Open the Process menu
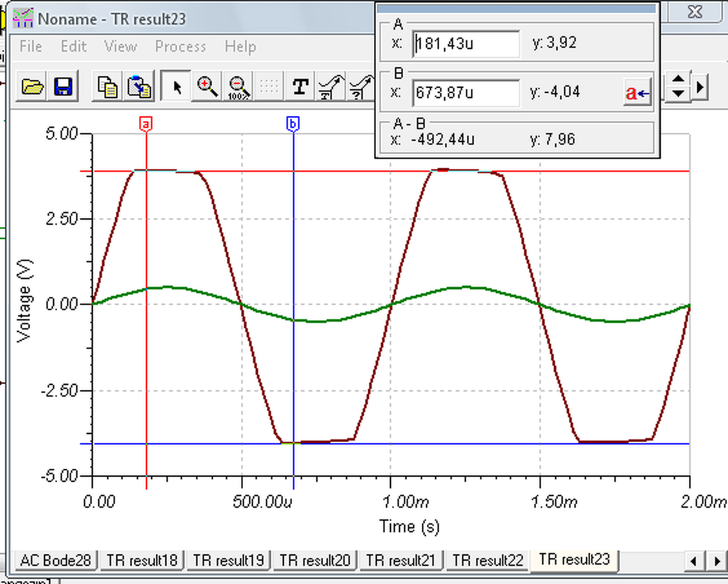This screenshot has width=728, height=584. click(180, 46)
